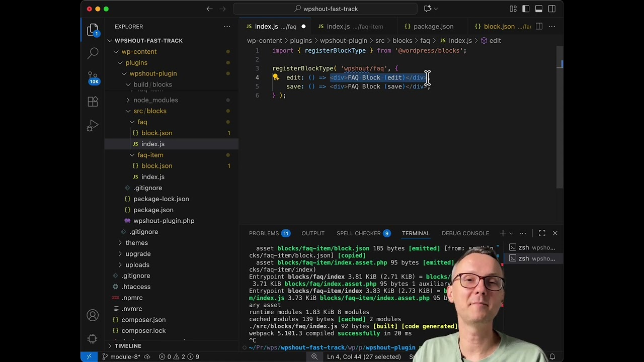Expand the node_modules folder
The height and width of the screenshot is (362, 644).
[155, 100]
